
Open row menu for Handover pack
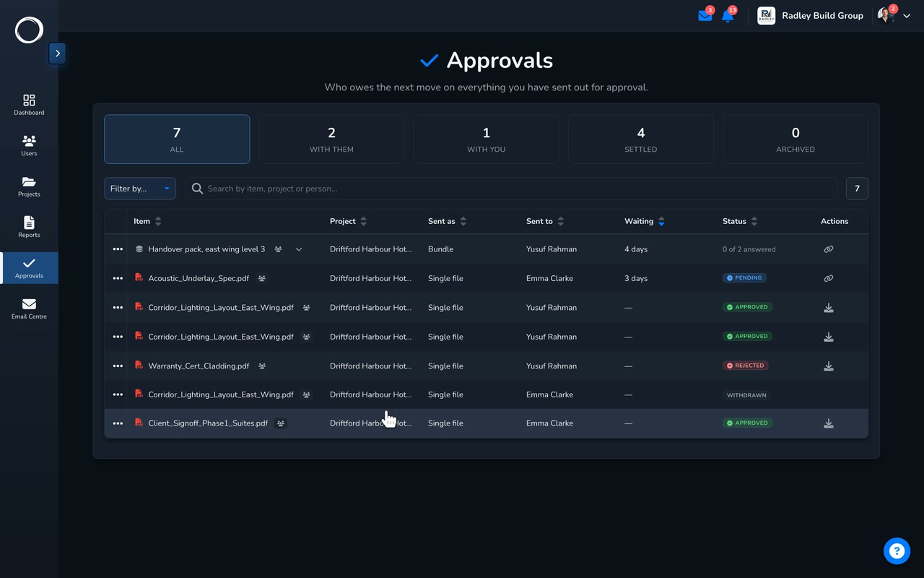click(118, 249)
